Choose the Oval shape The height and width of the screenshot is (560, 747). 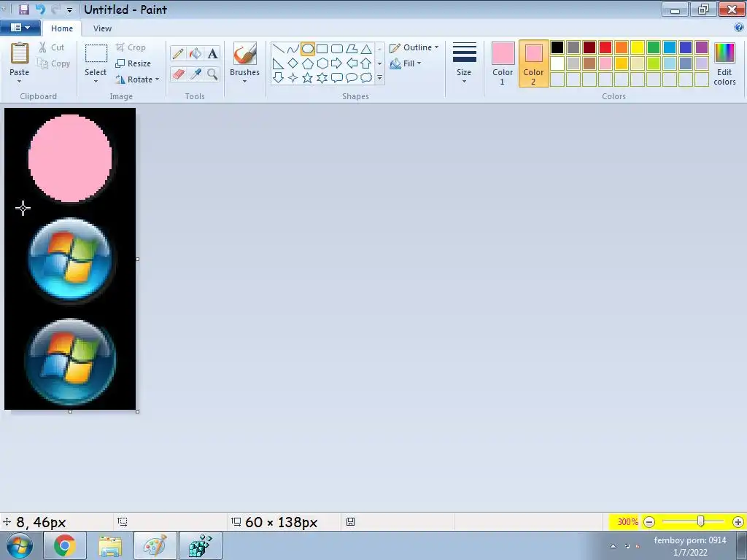point(308,49)
